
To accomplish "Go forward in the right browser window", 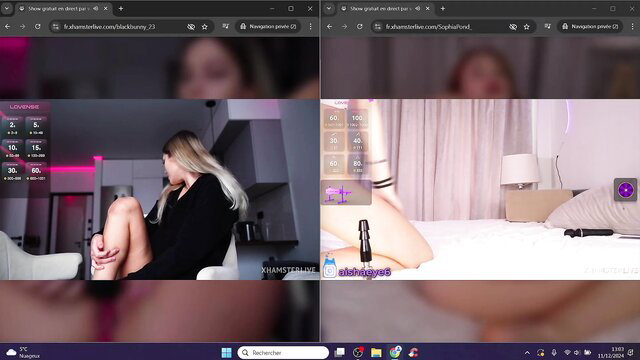I will click(344, 27).
